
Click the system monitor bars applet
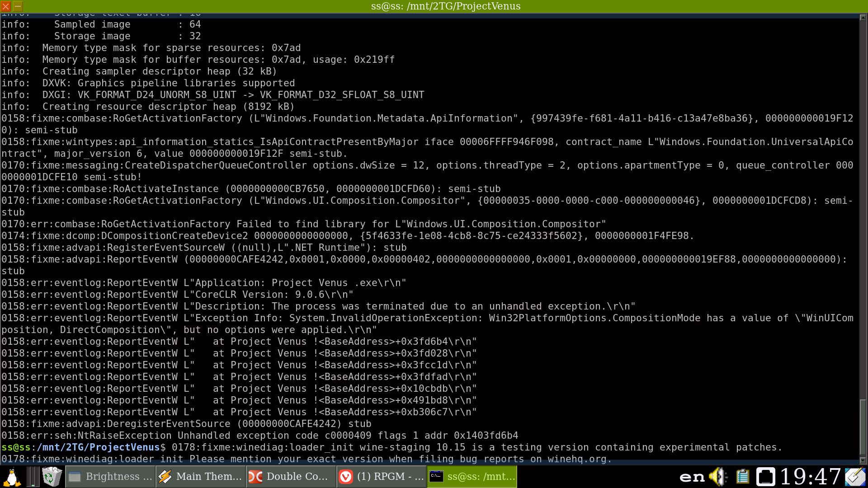[33, 477]
